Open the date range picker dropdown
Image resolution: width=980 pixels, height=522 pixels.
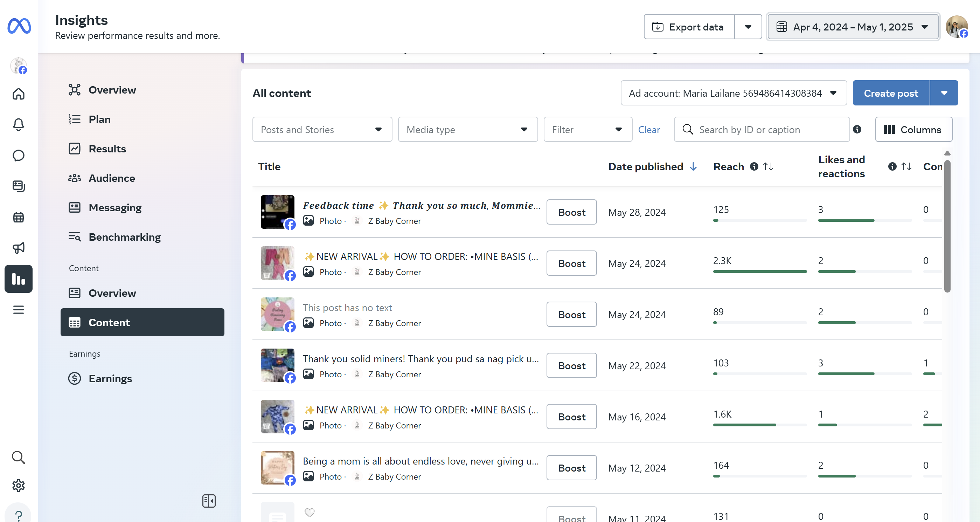click(853, 27)
